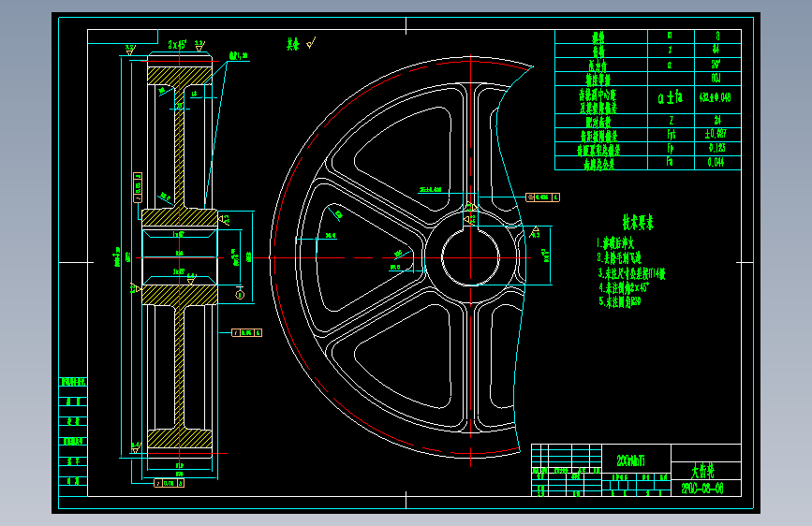Click the 其余 surface finish note
The height and width of the screenshot is (526, 812).
[293, 45]
